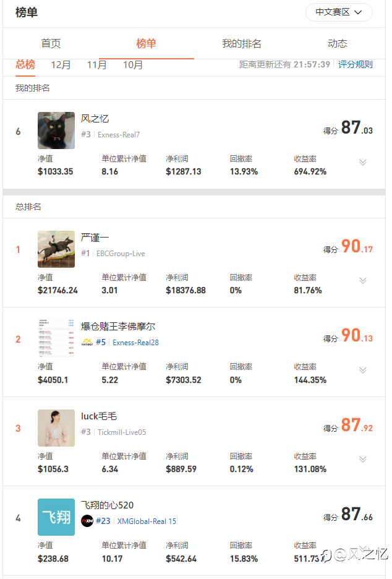392x579 pixels.
Task: Expand details chevron for luck毛毛 entry
Action: [x=363, y=460]
